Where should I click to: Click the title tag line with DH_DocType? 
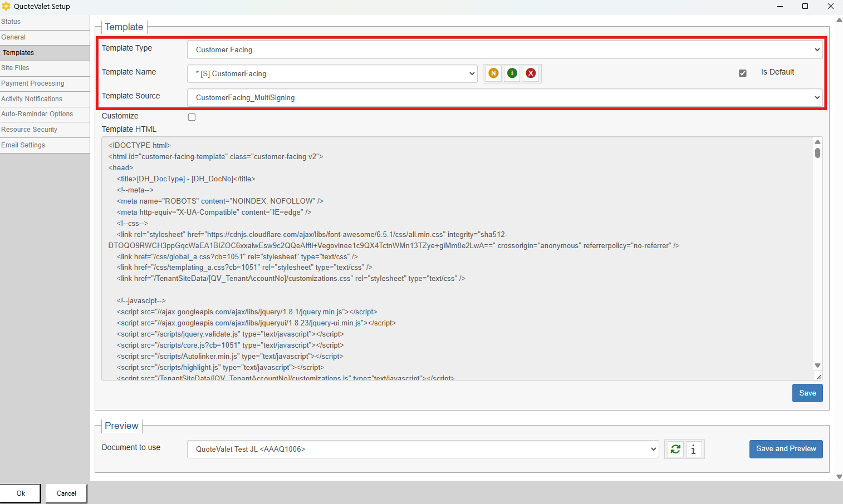(x=186, y=179)
